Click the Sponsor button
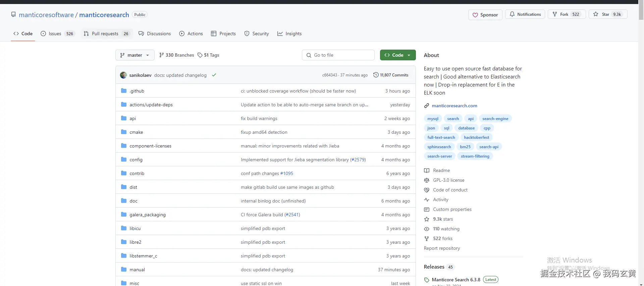Viewport: 644px width, 286px height. (485, 15)
